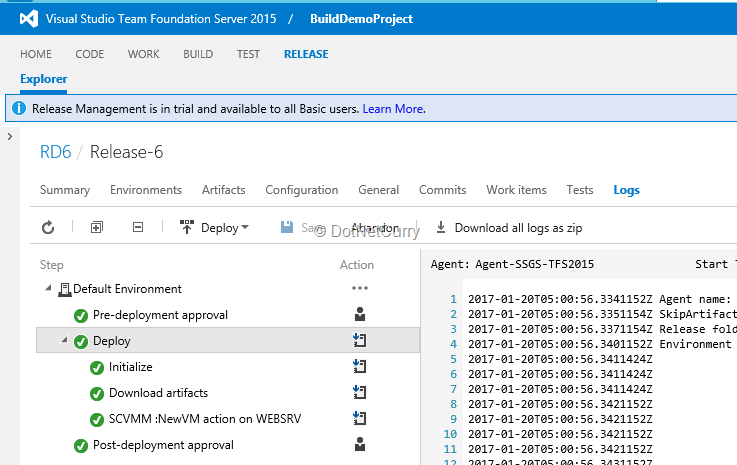This screenshot has width=737, height=465.
Task: Select the Post-deployment approval step row
Action: pyautogui.click(x=228, y=445)
